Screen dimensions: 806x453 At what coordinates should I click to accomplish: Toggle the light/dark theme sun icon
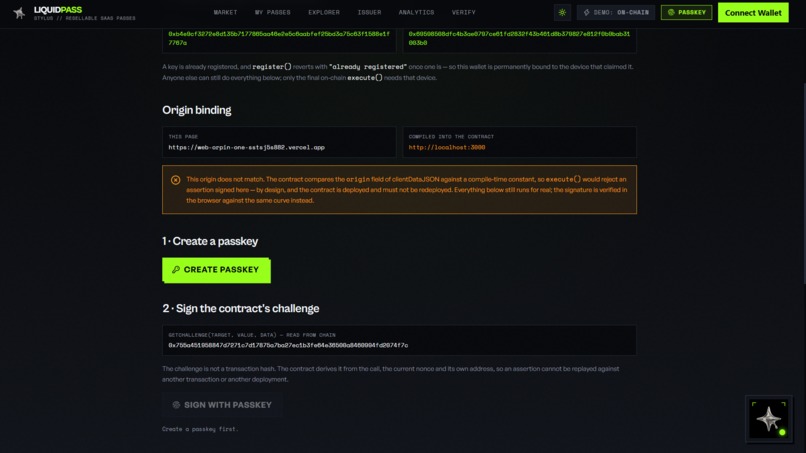pos(562,12)
